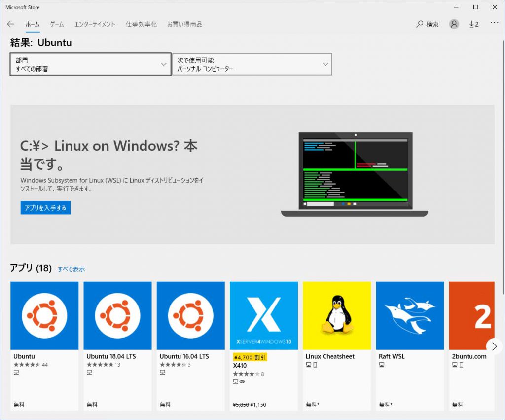
Task: Click the Ubuntu 18.04 LTS title
Action: click(111, 356)
